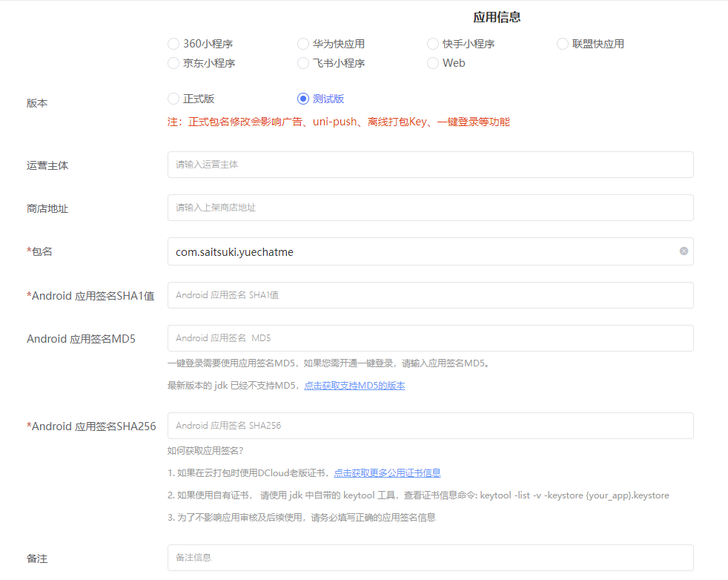
Task: Switch version to 正式版
Action: pyautogui.click(x=173, y=99)
